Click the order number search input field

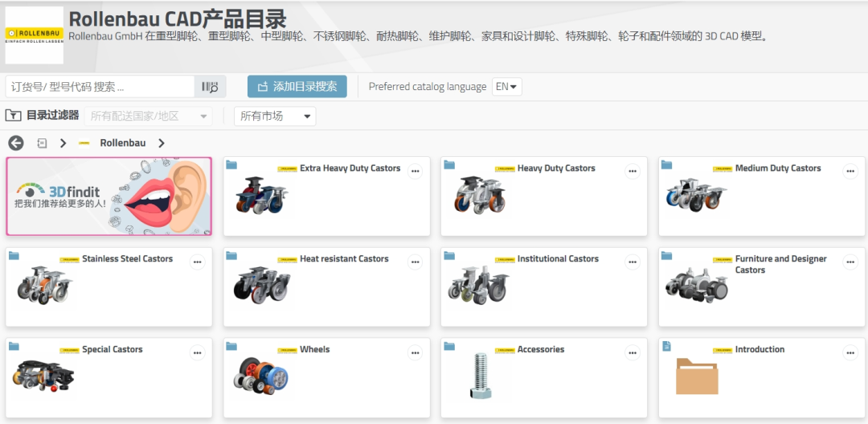click(x=100, y=87)
